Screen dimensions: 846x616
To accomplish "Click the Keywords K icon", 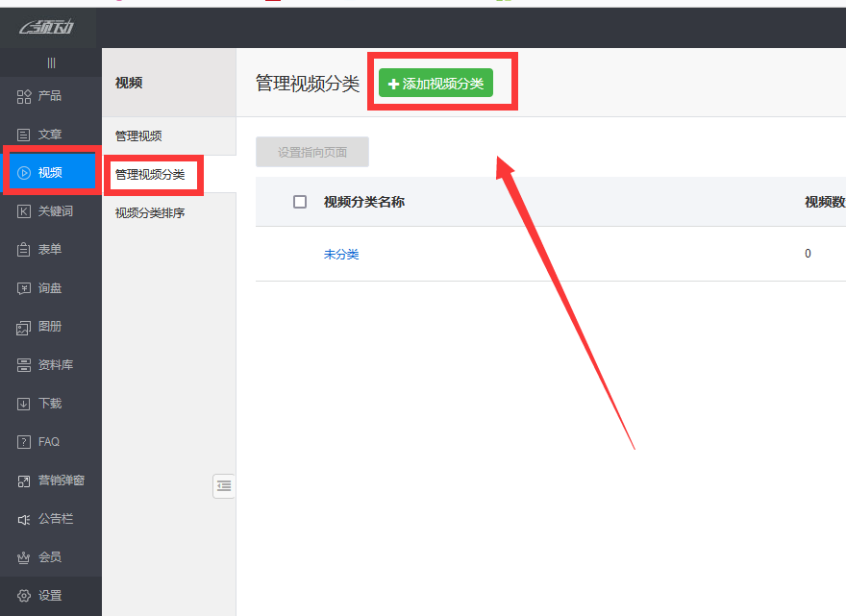I will tap(24, 211).
